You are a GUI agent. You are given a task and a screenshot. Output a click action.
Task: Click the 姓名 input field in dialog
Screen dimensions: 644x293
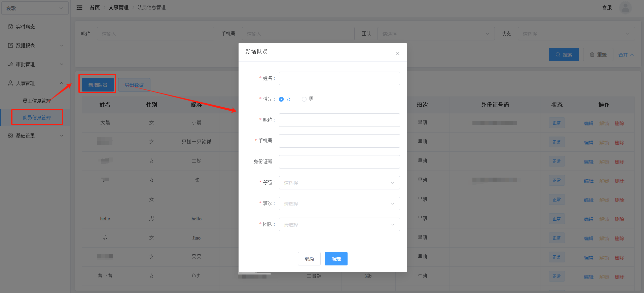click(x=339, y=78)
